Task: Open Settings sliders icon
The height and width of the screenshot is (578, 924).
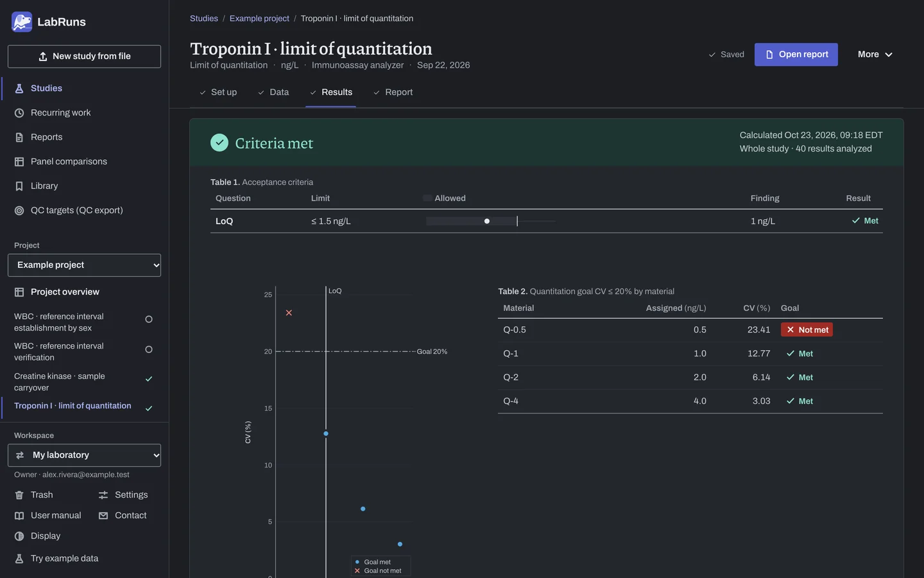Action: [x=103, y=495]
